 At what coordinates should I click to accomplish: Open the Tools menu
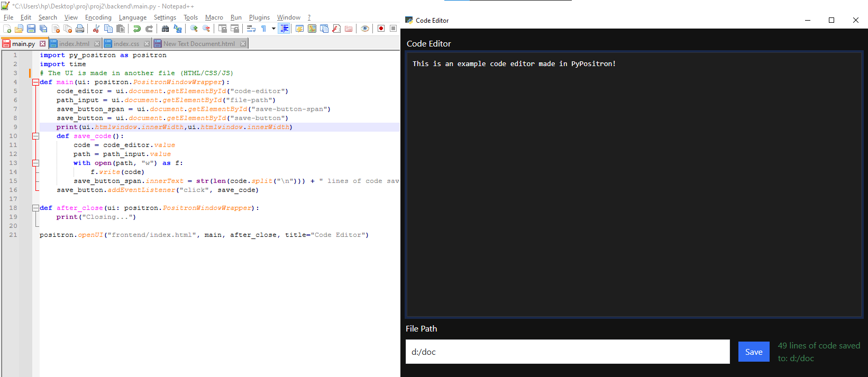pyautogui.click(x=191, y=17)
